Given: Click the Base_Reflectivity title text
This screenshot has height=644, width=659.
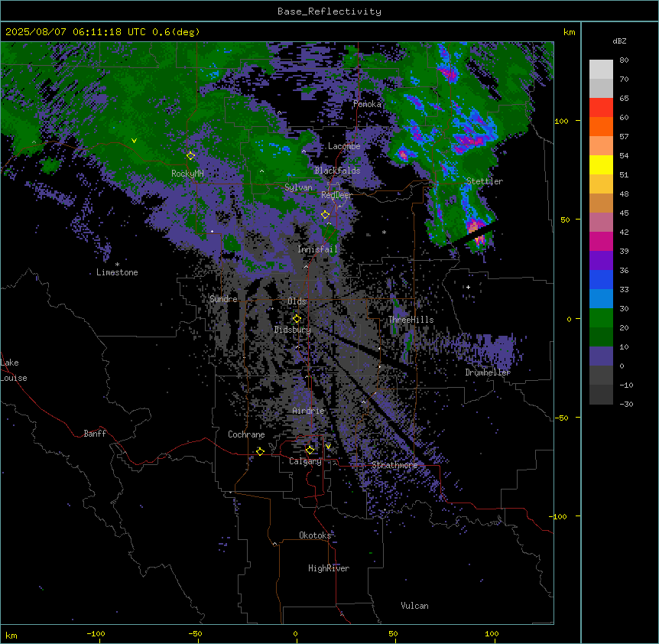Looking at the screenshot, I should [329, 11].
